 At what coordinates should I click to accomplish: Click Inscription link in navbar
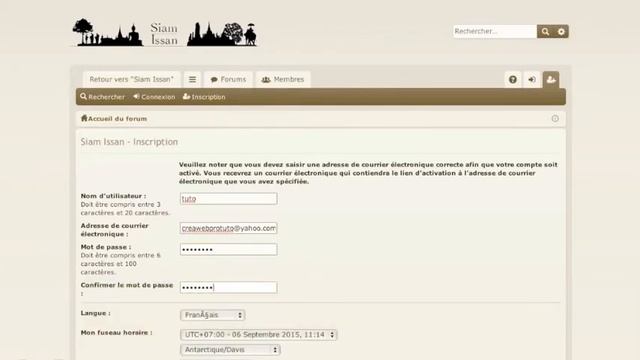tap(204, 97)
